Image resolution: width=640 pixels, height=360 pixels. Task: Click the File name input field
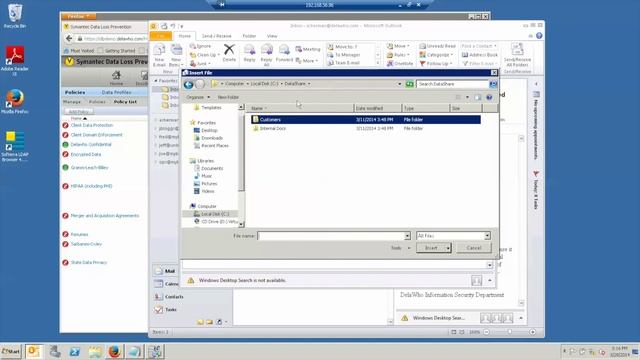[331, 236]
